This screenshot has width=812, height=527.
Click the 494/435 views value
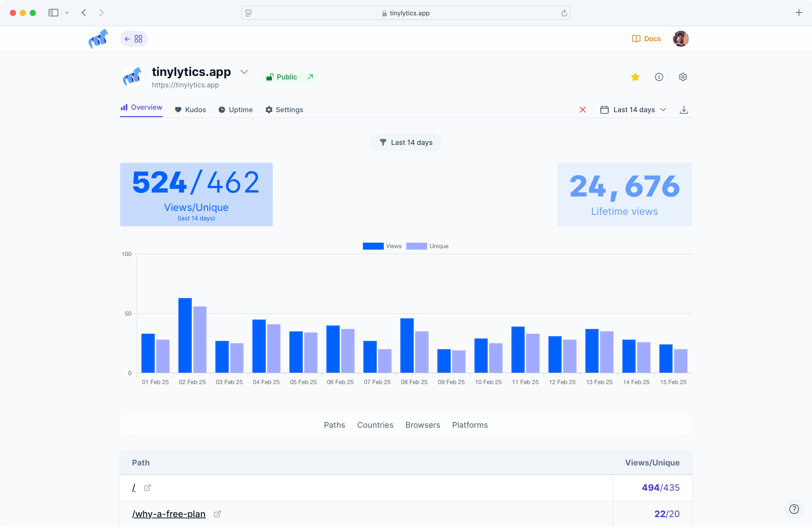[661, 488]
